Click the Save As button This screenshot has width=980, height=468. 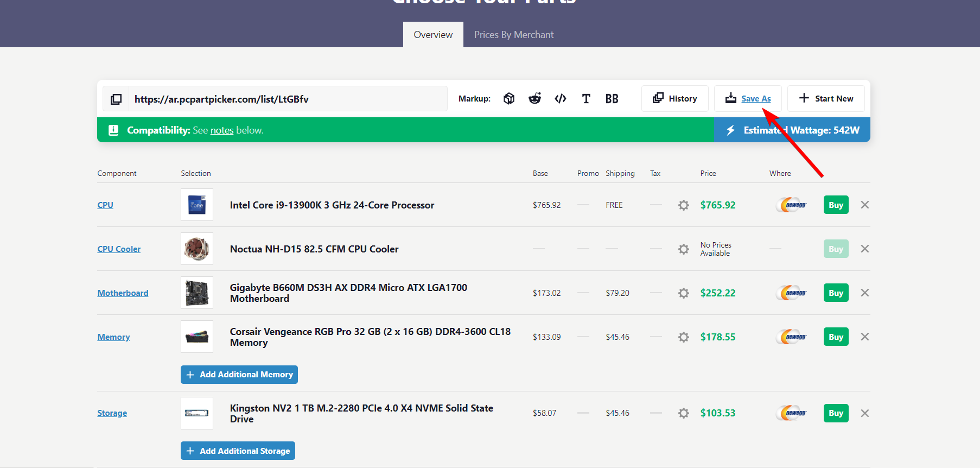(748, 99)
